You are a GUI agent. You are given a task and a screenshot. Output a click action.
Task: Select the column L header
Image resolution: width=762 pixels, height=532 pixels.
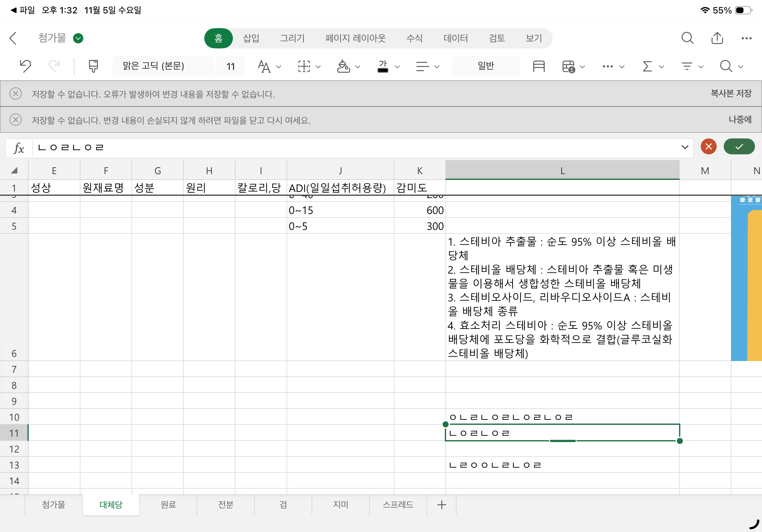562,171
